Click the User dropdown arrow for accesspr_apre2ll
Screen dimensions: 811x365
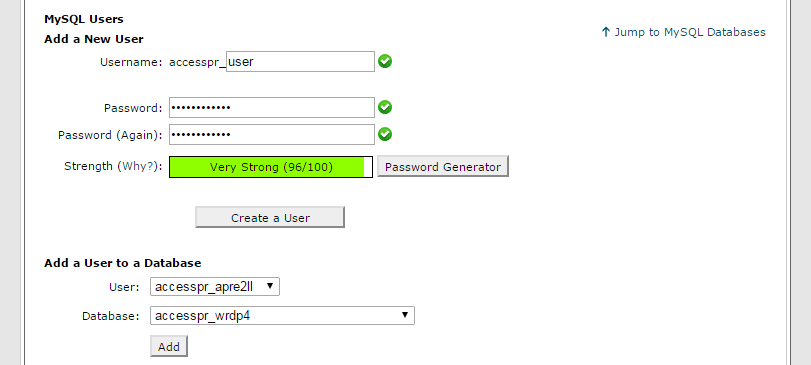pyautogui.click(x=269, y=286)
